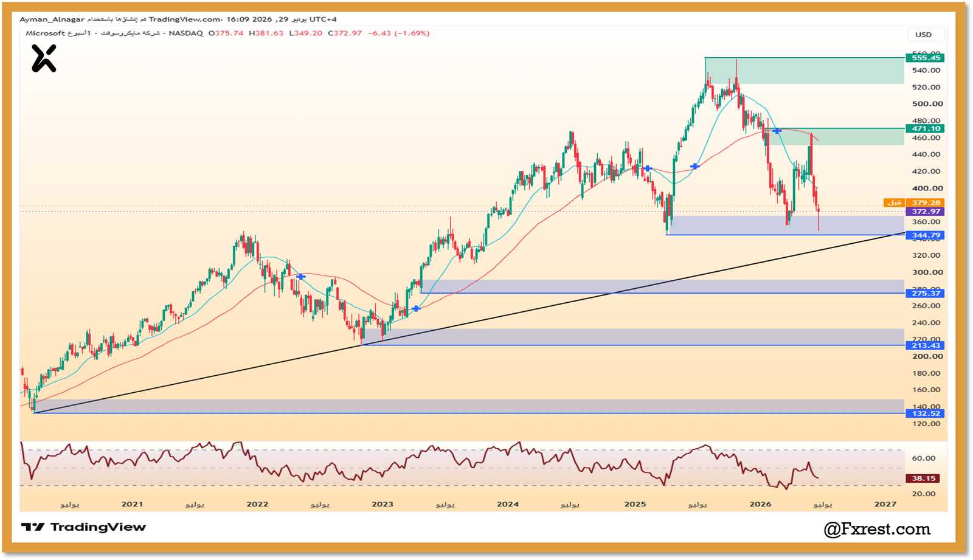Click the TradingView.com text in the header
The height and width of the screenshot is (560, 973).
(184, 19)
